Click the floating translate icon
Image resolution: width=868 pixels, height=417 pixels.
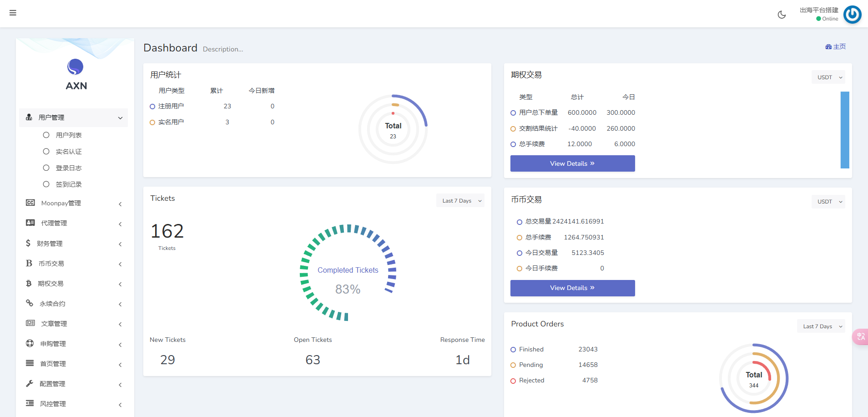point(860,336)
